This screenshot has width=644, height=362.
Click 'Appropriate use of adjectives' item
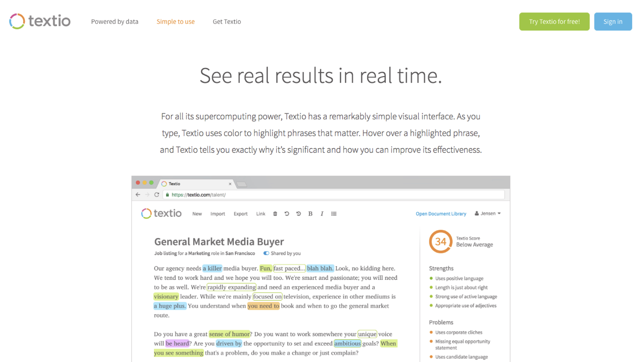tap(466, 305)
